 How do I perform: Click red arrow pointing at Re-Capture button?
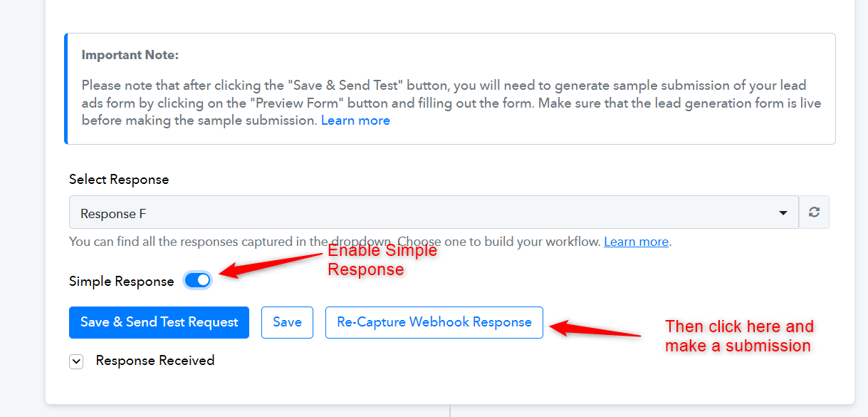pos(595,330)
